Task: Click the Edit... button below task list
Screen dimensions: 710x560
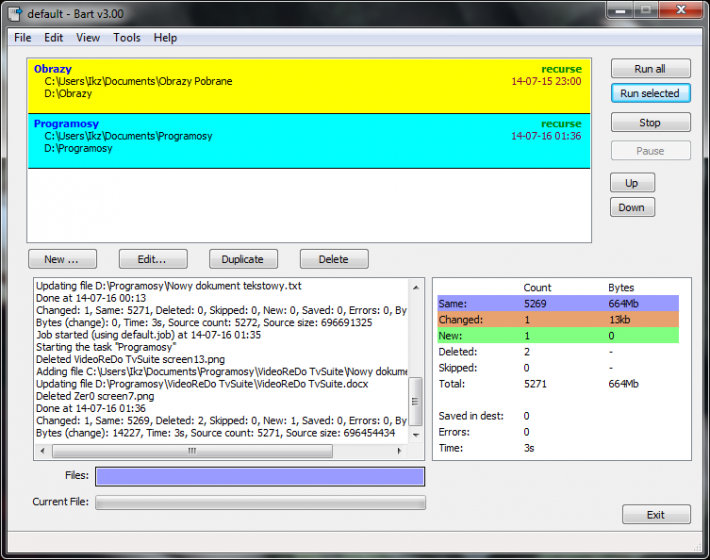Action: click(153, 259)
